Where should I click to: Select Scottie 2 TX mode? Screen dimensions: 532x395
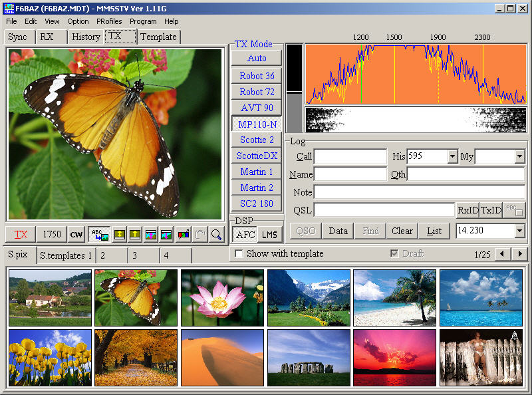(x=257, y=140)
